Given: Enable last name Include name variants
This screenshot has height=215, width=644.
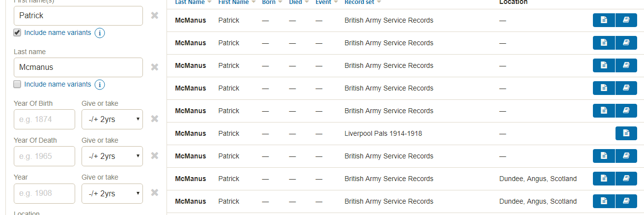Looking at the screenshot, I should [x=17, y=84].
